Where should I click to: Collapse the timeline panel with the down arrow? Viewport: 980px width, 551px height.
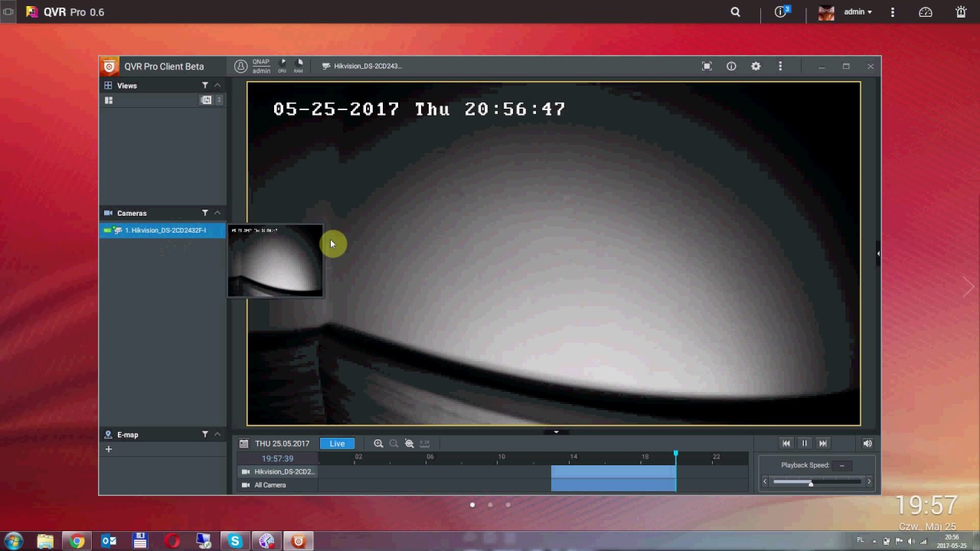tap(557, 432)
